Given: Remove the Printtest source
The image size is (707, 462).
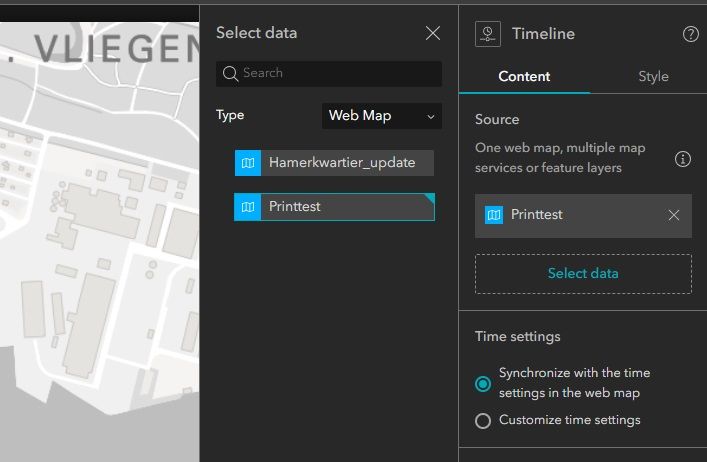Looking at the screenshot, I should [x=674, y=215].
